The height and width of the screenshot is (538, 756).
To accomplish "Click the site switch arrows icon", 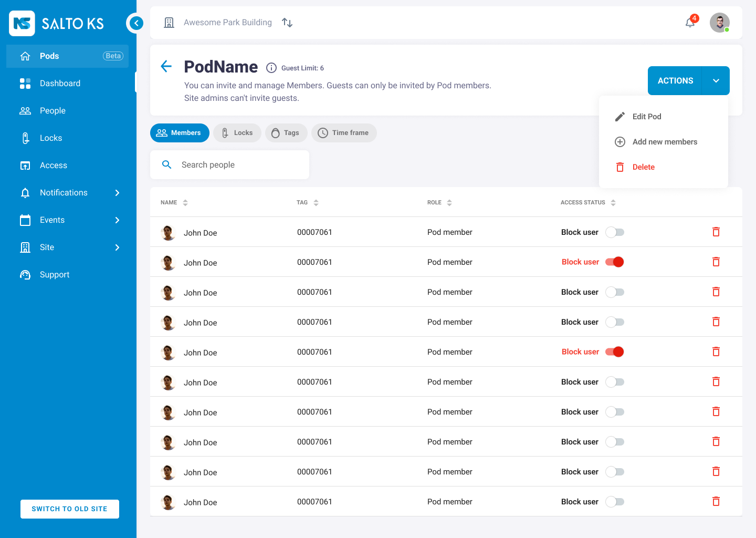I will point(287,23).
